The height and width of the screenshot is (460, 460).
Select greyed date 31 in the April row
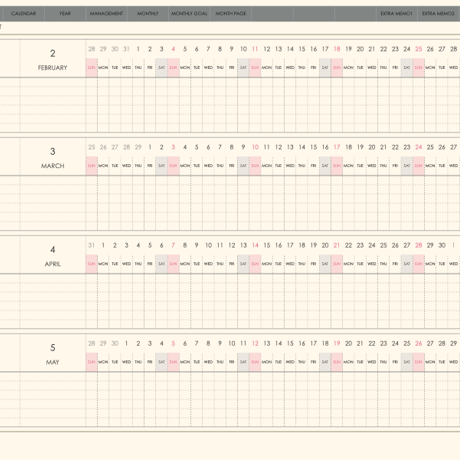[91, 245]
